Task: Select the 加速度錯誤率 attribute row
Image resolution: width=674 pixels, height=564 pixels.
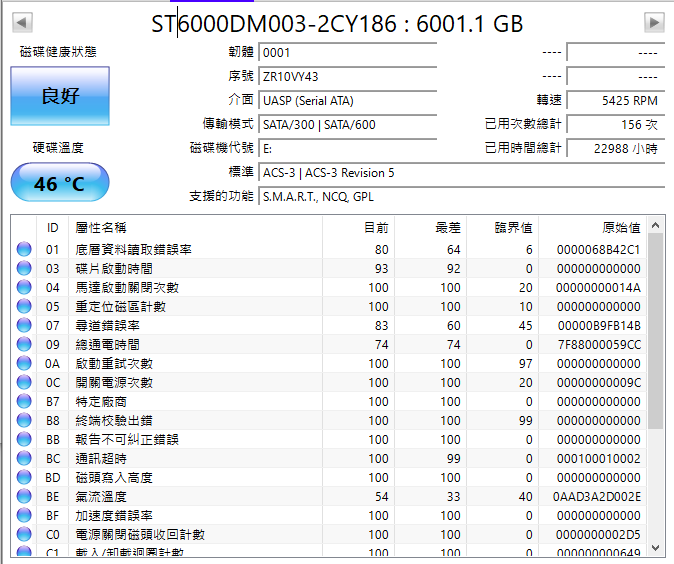Action: pyautogui.click(x=328, y=515)
